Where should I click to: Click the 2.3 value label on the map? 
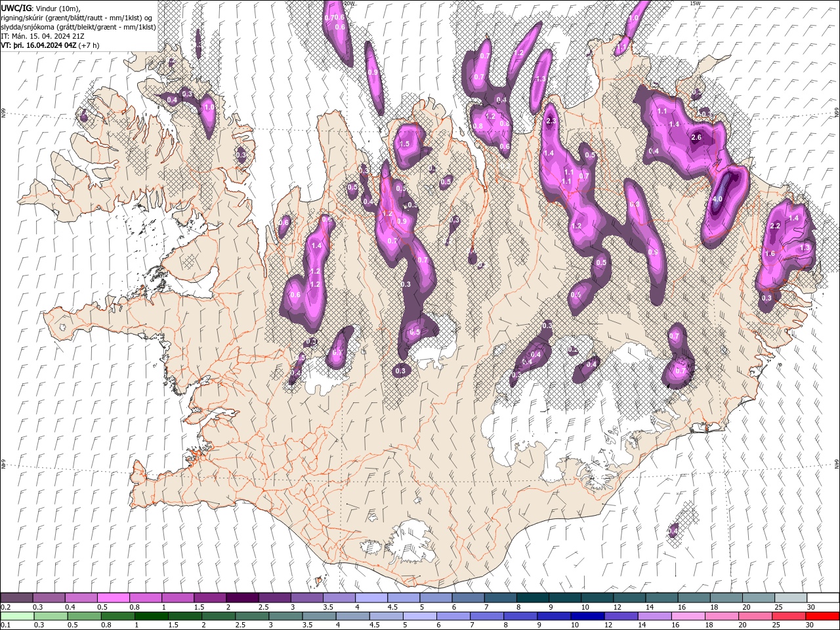pos(551,121)
